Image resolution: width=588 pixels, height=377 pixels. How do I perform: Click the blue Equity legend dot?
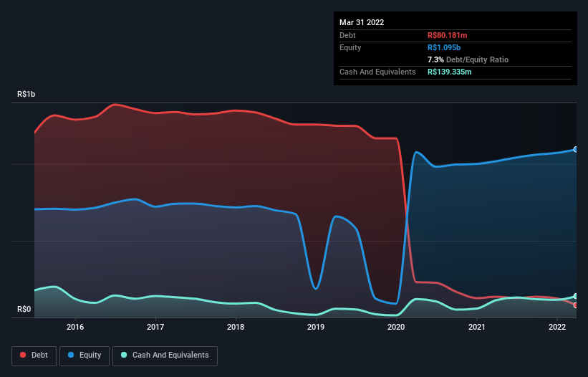[x=71, y=355]
